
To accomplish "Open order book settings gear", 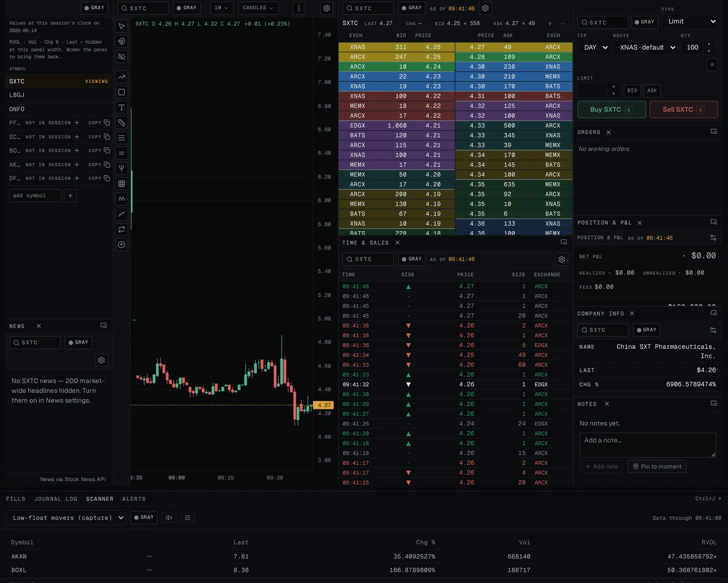I will point(485,8).
